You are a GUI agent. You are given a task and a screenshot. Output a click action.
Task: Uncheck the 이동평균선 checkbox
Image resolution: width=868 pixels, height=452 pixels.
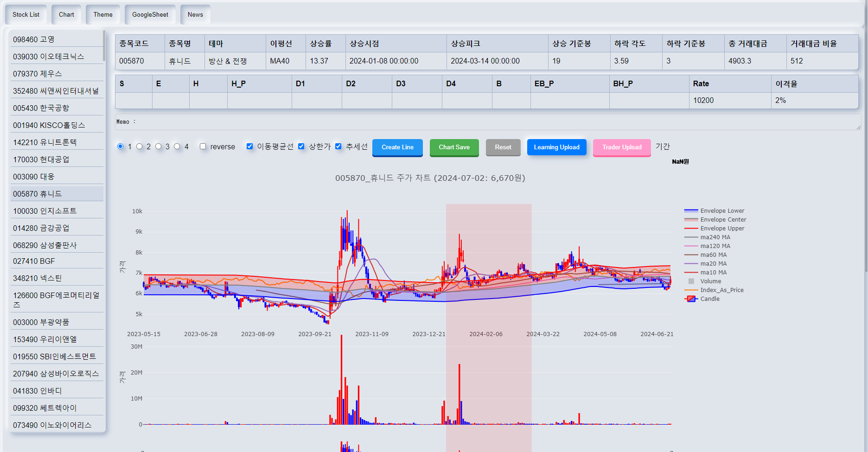[x=250, y=146]
